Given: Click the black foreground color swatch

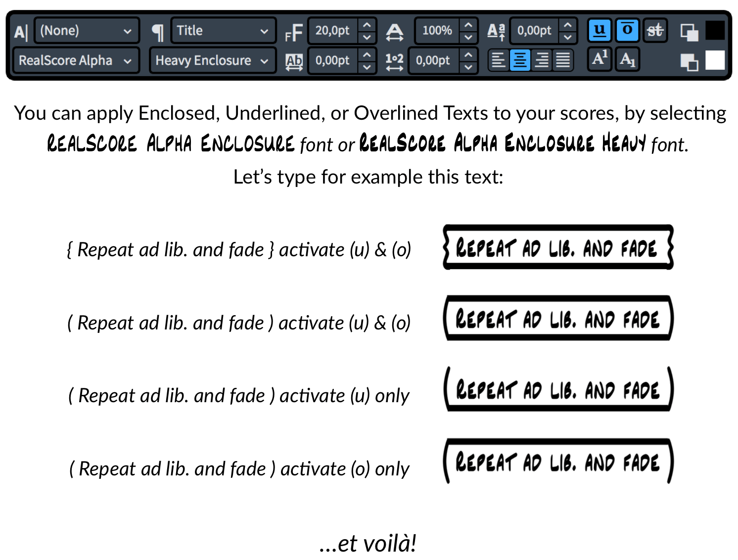Looking at the screenshot, I should (715, 30).
